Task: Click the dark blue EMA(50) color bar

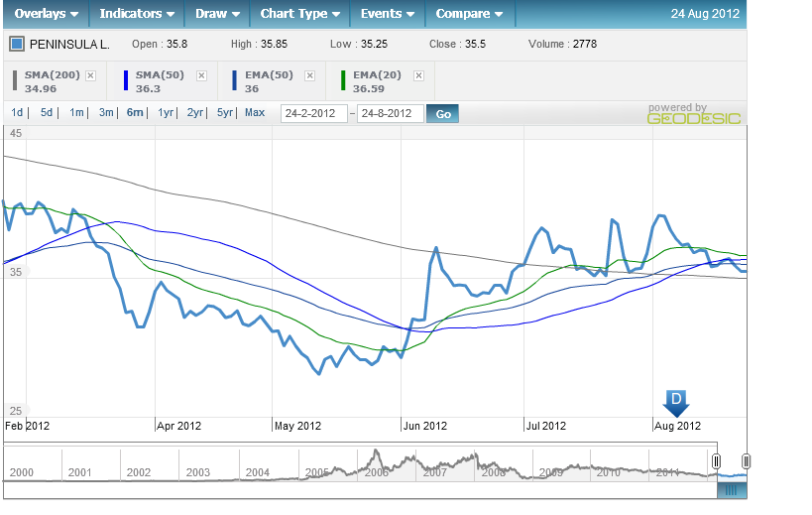Action: [235, 80]
